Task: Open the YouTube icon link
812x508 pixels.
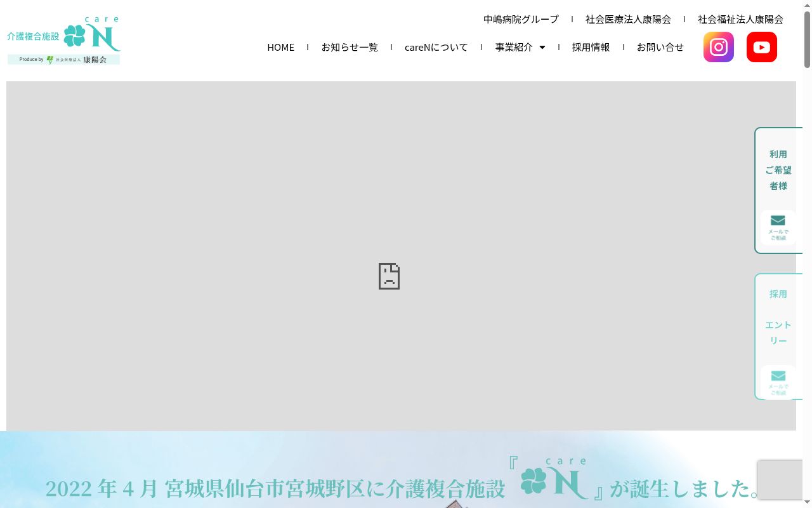Action: (762, 47)
